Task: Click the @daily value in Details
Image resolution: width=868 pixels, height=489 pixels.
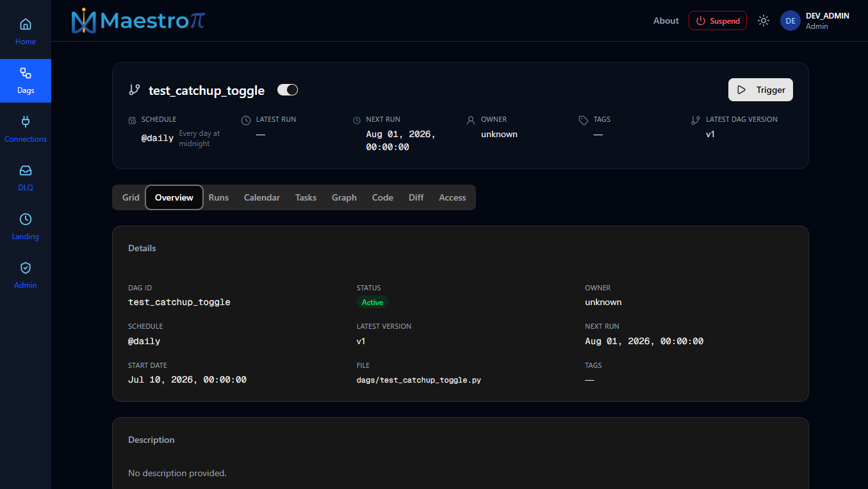Action: point(144,341)
